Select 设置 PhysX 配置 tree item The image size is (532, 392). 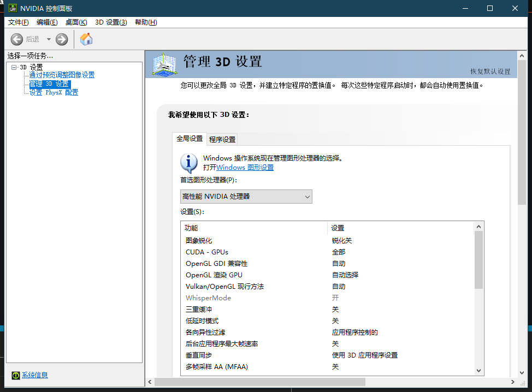click(x=54, y=92)
